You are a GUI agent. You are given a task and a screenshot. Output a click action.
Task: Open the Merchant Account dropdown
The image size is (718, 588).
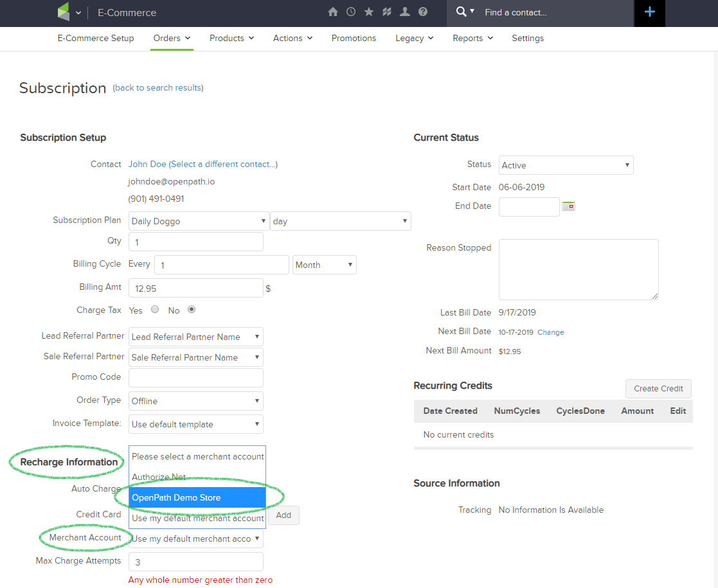pyautogui.click(x=196, y=539)
